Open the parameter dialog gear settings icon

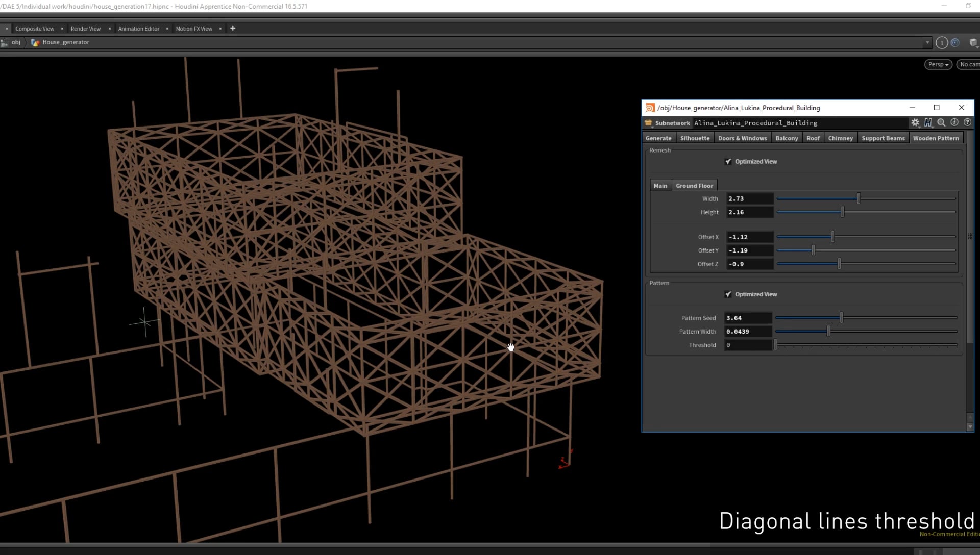pos(915,122)
